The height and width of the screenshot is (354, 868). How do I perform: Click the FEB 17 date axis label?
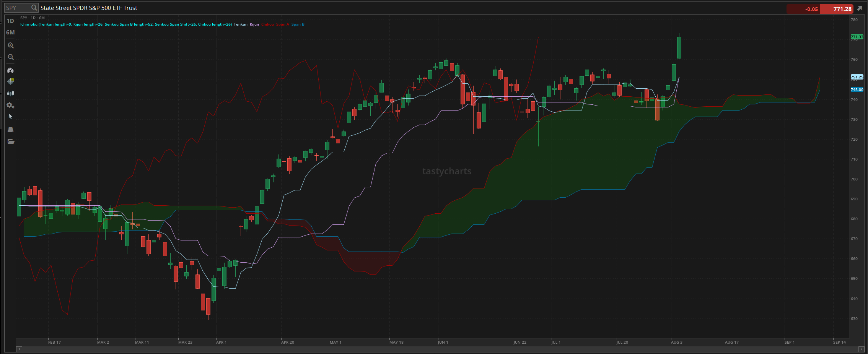click(x=54, y=343)
